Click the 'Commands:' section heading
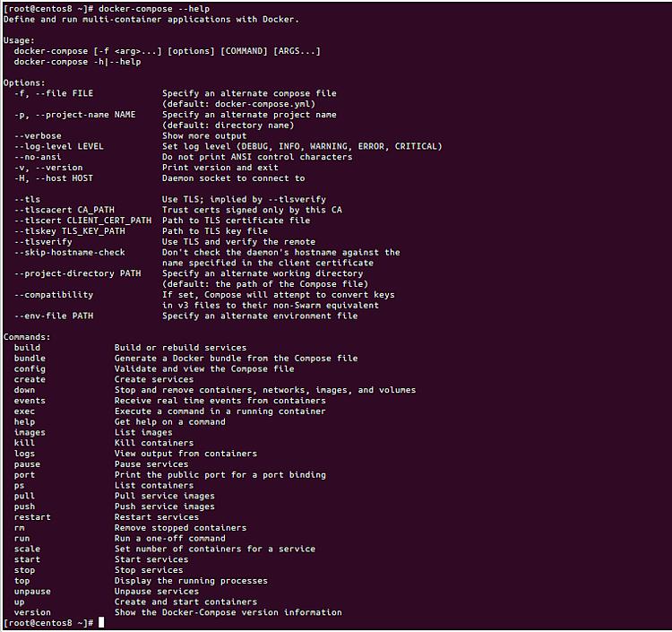Image resolution: width=672 pixels, height=632 pixels. click(27, 337)
